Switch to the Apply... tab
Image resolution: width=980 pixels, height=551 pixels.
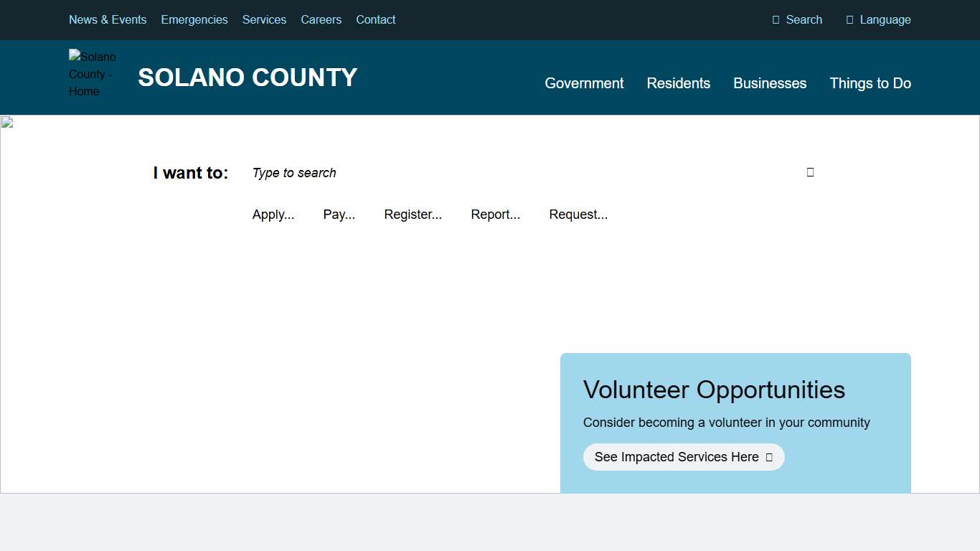pyautogui.click(x=273, y=214)
